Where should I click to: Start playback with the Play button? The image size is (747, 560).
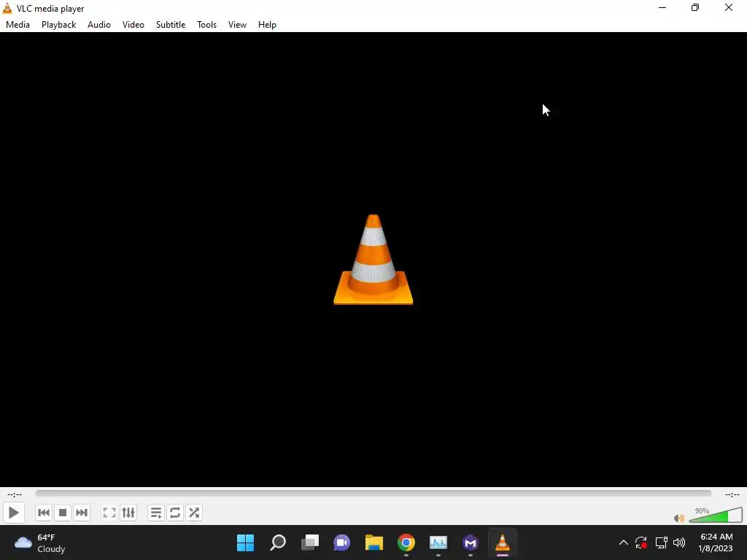(x=13, y=513)
